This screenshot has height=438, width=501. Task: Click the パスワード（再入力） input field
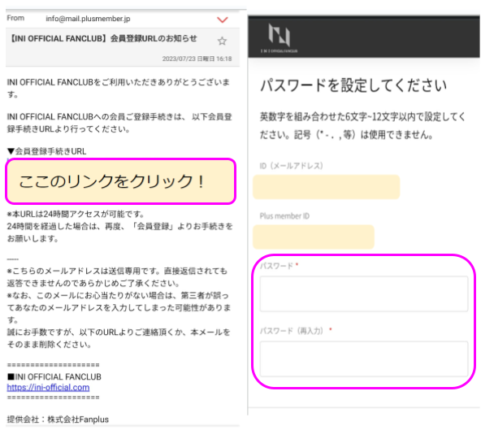(364, 359)
